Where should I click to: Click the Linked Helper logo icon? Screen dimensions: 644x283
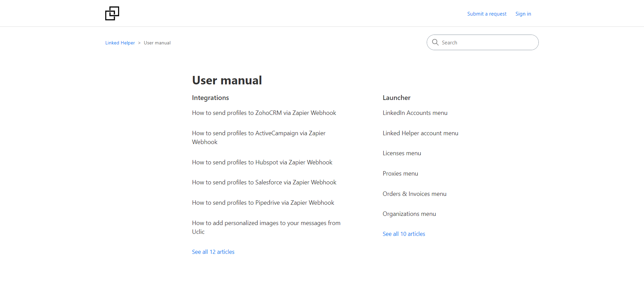(112, 14)
